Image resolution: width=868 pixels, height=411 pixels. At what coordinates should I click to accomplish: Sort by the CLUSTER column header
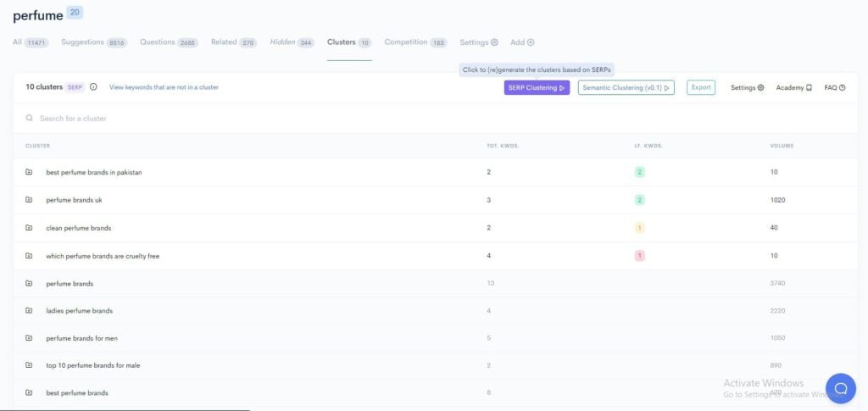click(37, 146)
